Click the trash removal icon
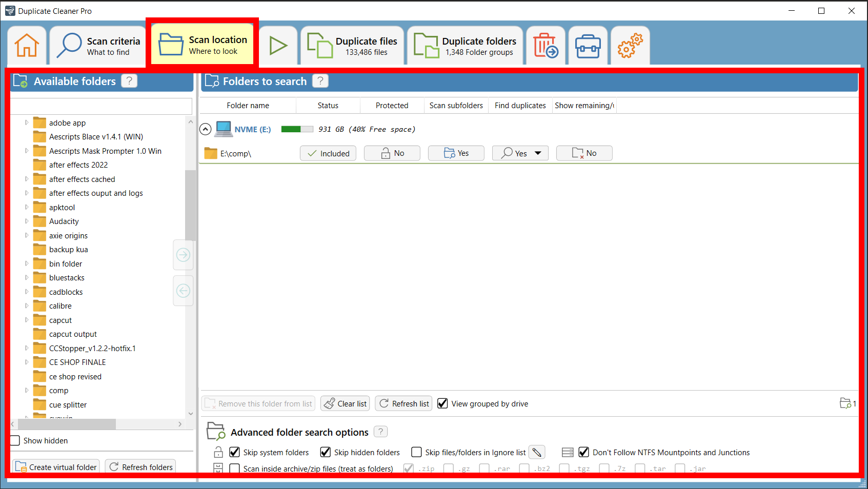 [545, 45]
